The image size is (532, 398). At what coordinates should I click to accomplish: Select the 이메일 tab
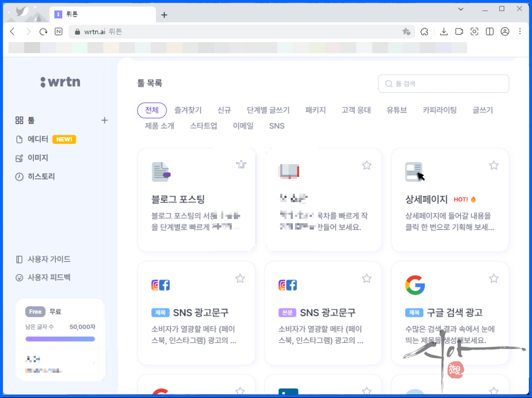(x=243, y=126)
